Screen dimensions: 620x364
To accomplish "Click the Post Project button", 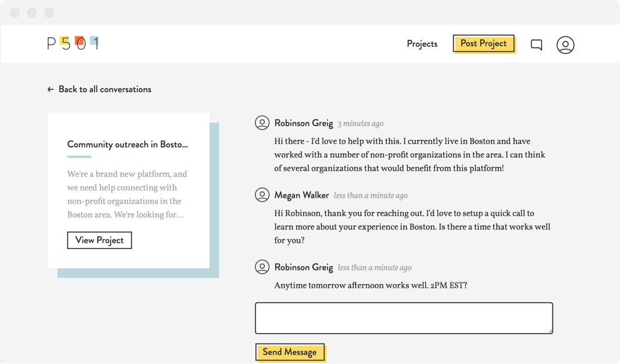I will tap(484, 43).
